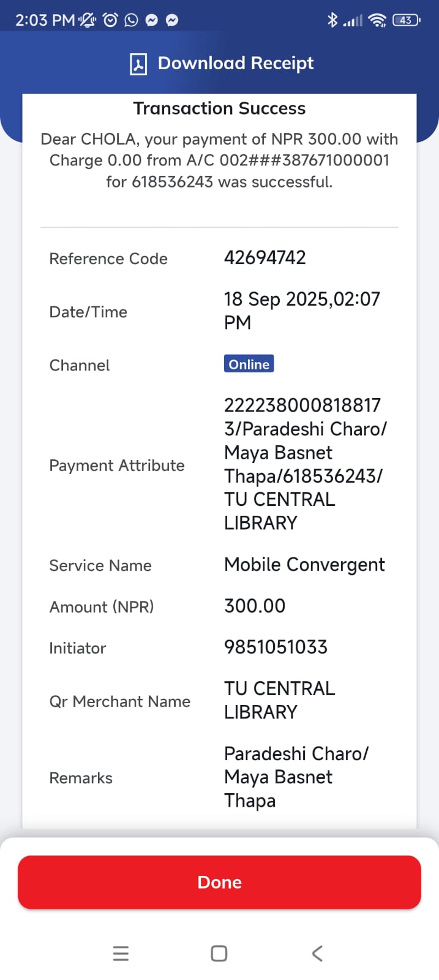Tap the Wi-Fi status icon
439x980 pixels.
(378, 21)
